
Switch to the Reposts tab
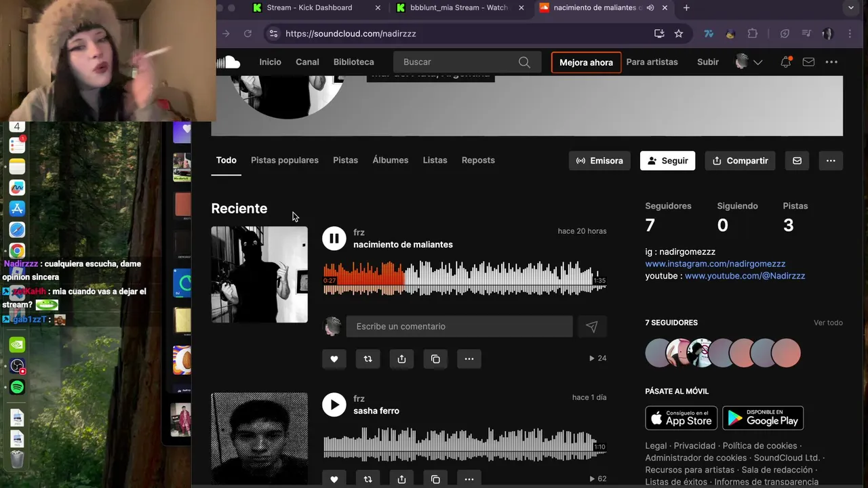[478, 160]
